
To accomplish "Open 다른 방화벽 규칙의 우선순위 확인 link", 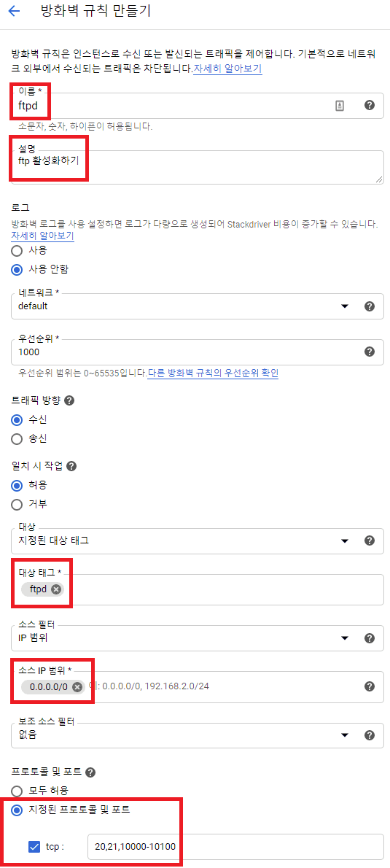I will click(x=213, y=373).
